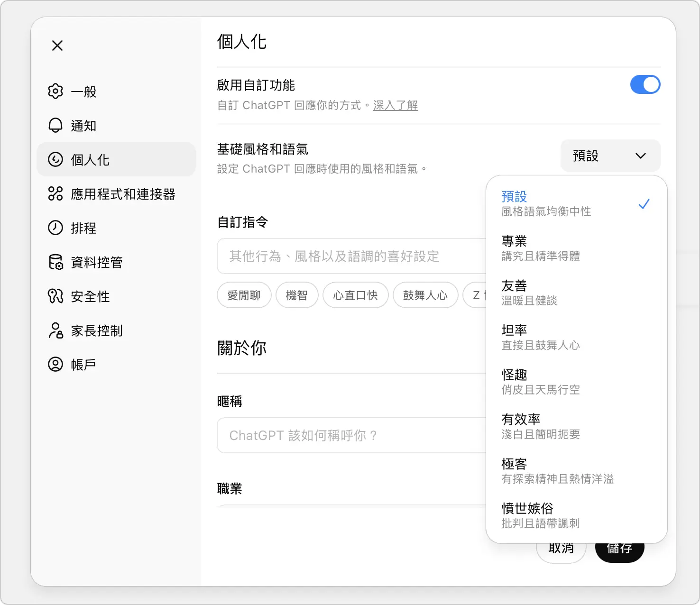Add the 鼓舞人心 trait chip

click(x=425, y=295)
